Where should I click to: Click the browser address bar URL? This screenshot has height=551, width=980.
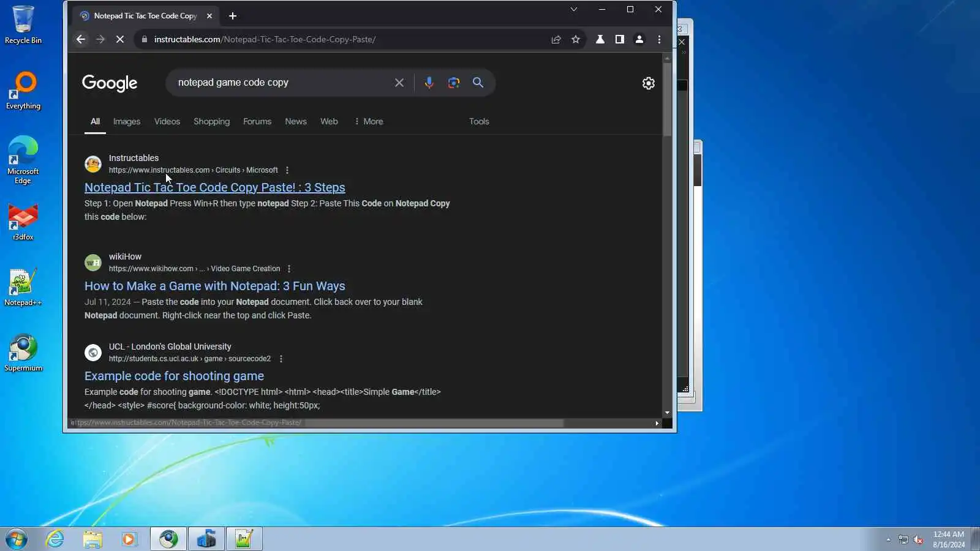click(265, 39)
